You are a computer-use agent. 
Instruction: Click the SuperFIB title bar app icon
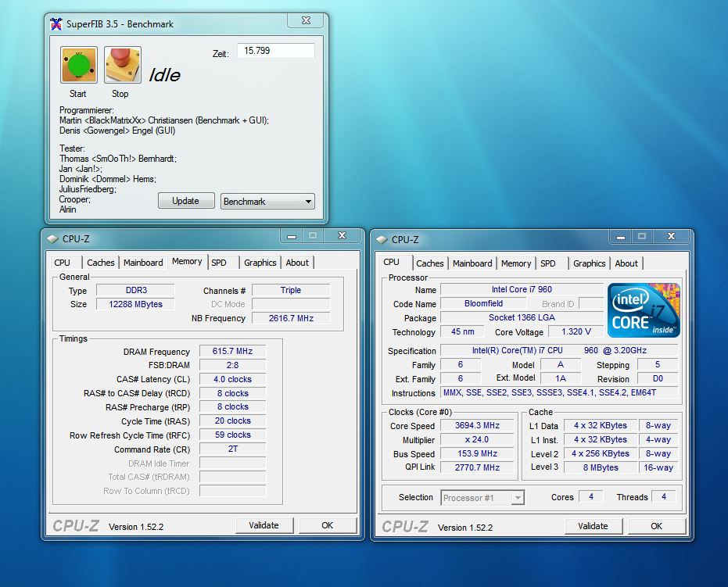click(56, 23)
